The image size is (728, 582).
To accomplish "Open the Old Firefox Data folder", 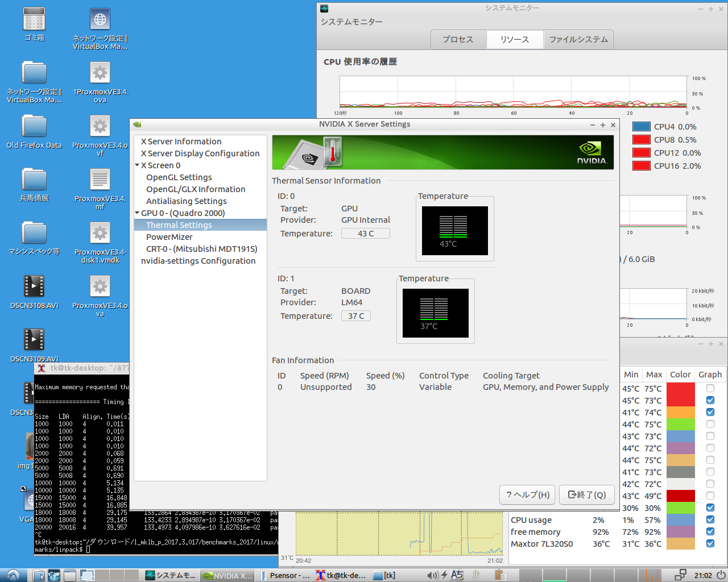I will 34,127.
